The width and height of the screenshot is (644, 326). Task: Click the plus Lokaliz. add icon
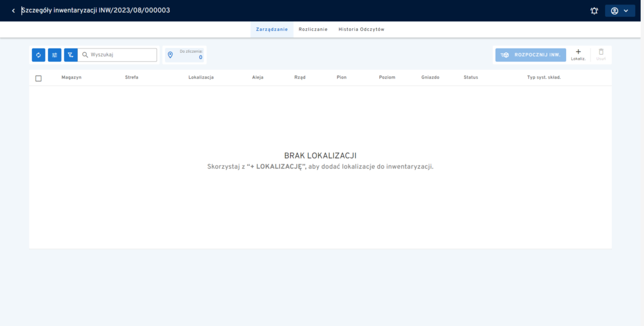point(578,53)
